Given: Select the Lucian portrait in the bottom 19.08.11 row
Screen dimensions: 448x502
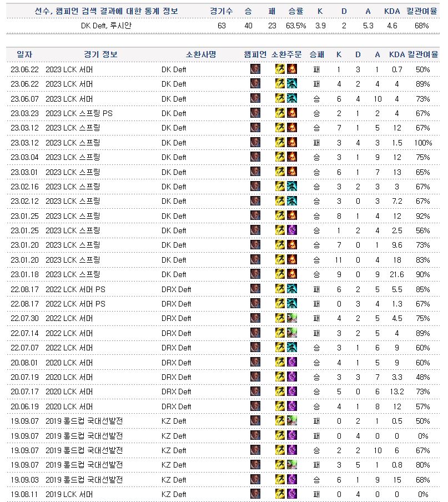Looking at the screenshot, I should (x=254, y=494).
